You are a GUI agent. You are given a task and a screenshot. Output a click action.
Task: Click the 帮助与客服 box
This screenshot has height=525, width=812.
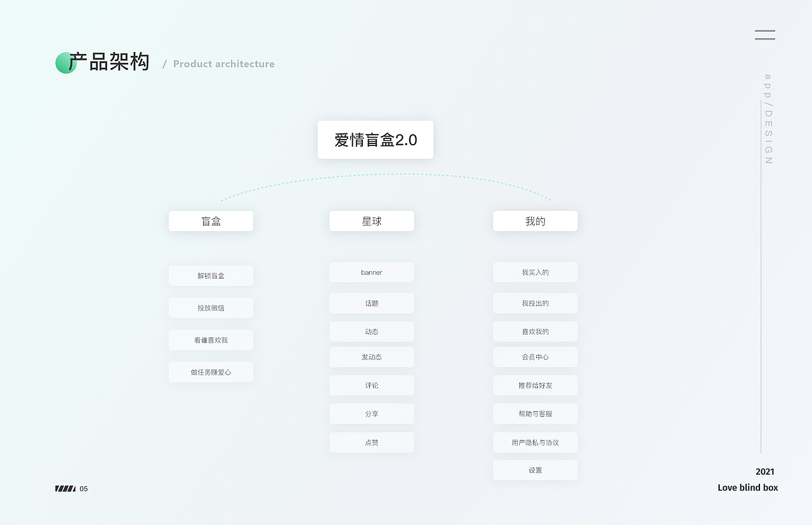535,413
